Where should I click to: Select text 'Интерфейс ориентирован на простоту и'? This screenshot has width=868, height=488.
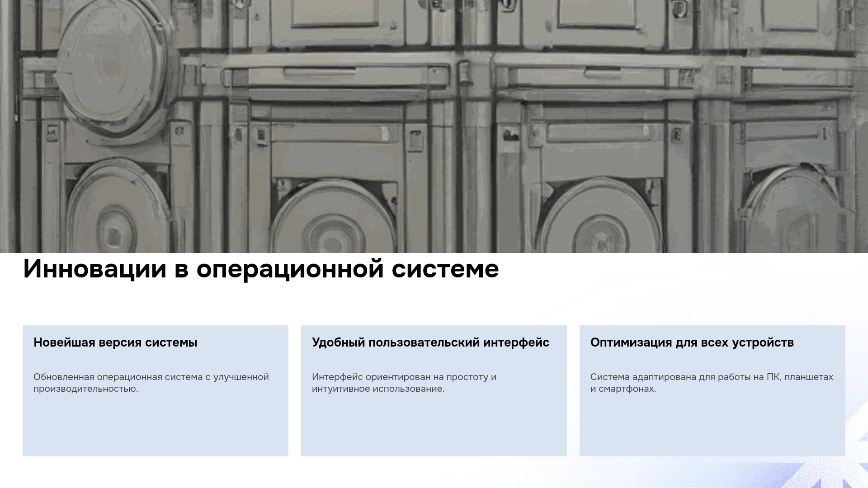[x=404, y=377]
